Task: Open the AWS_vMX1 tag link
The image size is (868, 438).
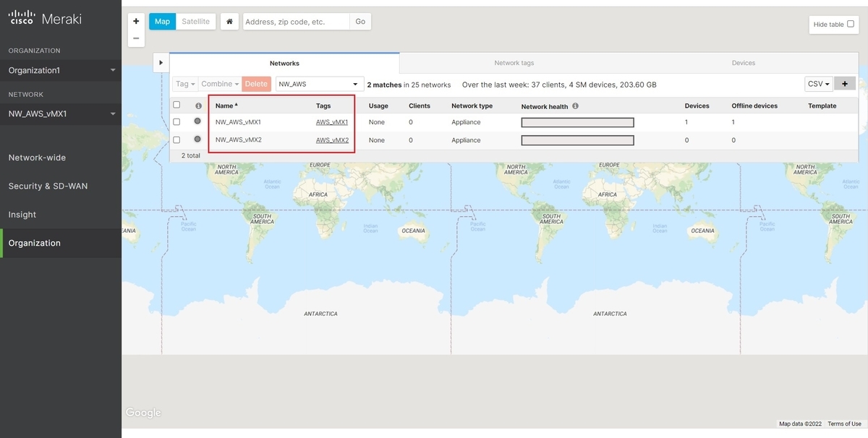Action: click(x=332, y=122)
